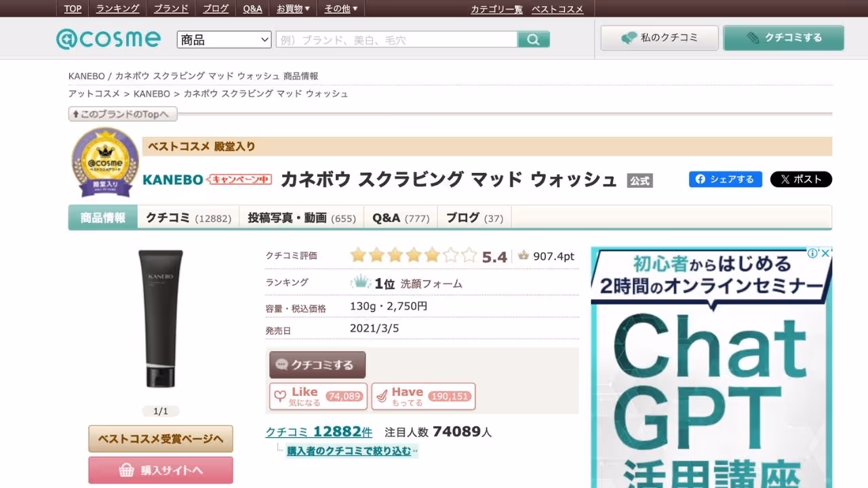The width and height of the screenshot is (868, 488).
Task: Click the 公式 label badge
Action: (x=639, y=181)
